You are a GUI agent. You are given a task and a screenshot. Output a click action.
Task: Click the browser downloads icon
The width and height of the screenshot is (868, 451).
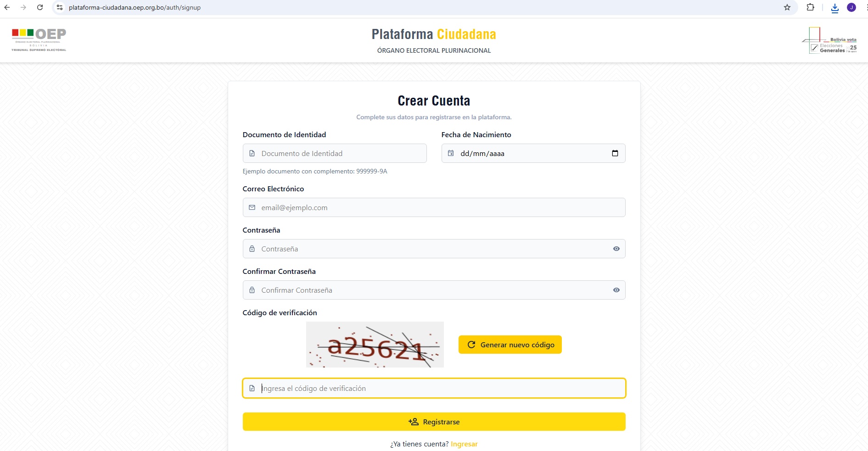(x=835, y=7)
